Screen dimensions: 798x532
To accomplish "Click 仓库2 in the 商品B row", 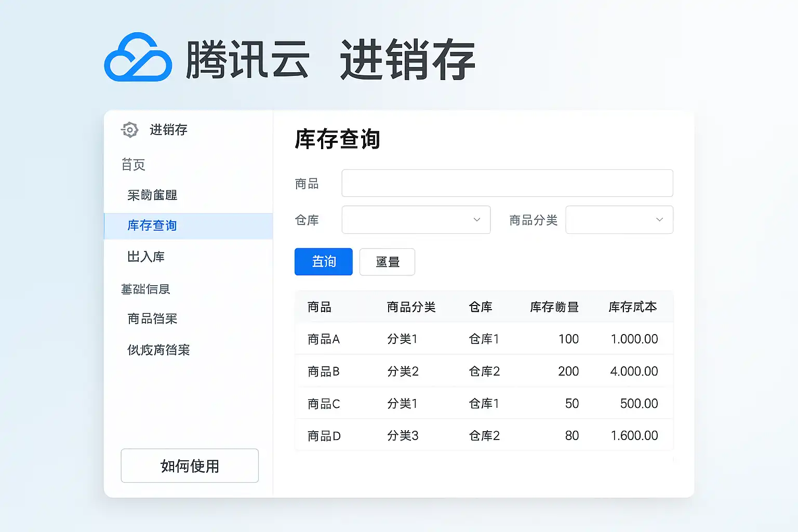I will click(484, 371).
